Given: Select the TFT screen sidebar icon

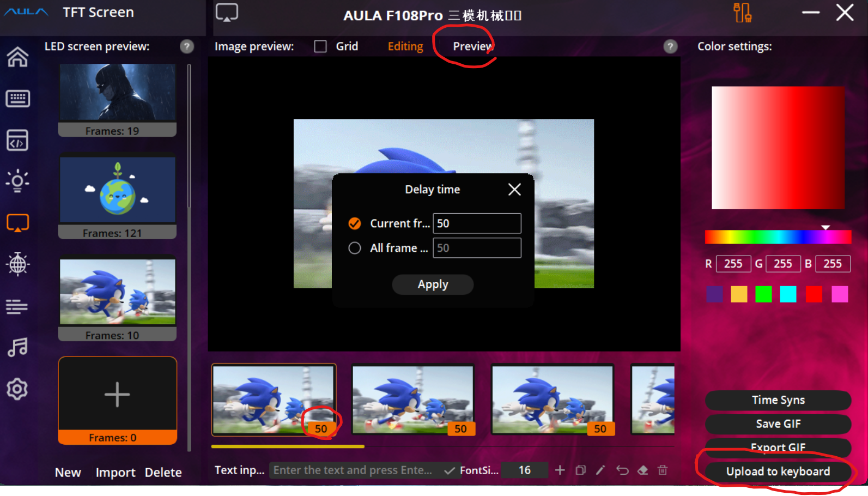Looking at the screenshot, I should [x=17, y=223].
